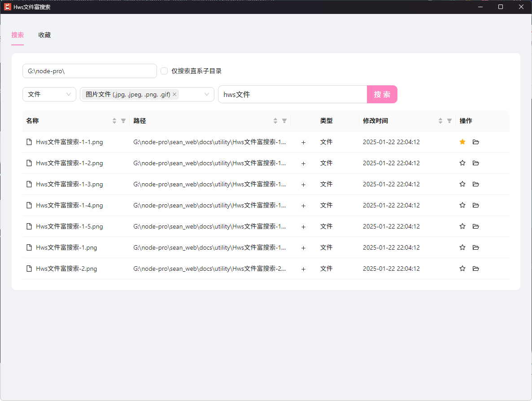This screenshot has width=532, height=401.
Task: Click filter icon in 名称 column header
Action: pos(123,121)
